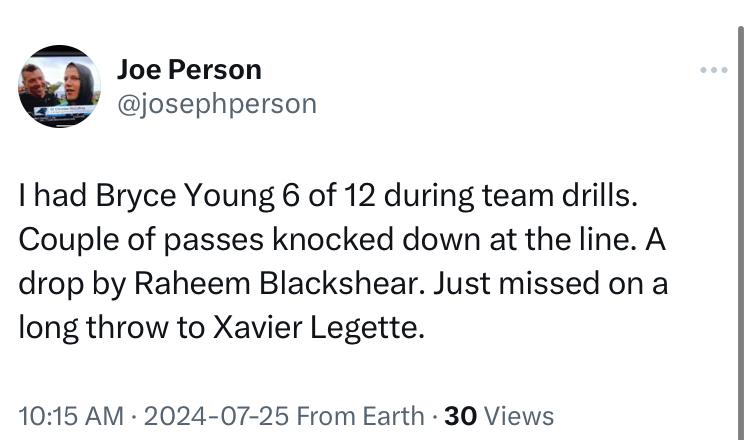Image resolution: width=750 pixels, height=440 pixels.
Task: Open the 30 Views count
Action: [x=498, y=415]
